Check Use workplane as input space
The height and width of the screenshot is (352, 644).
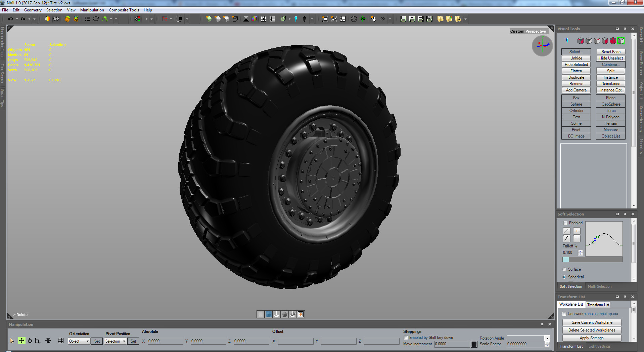564,313
